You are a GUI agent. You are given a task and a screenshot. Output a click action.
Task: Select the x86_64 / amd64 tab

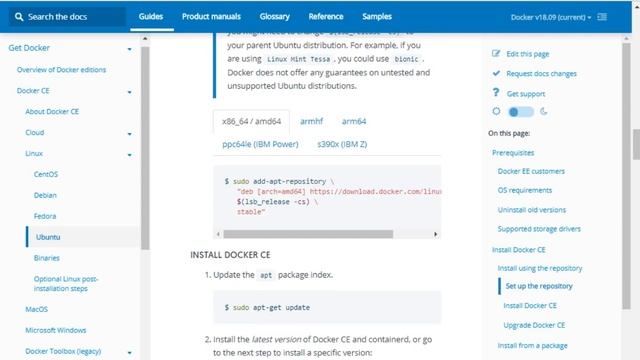pyautogui.click(x=251, y=121)
